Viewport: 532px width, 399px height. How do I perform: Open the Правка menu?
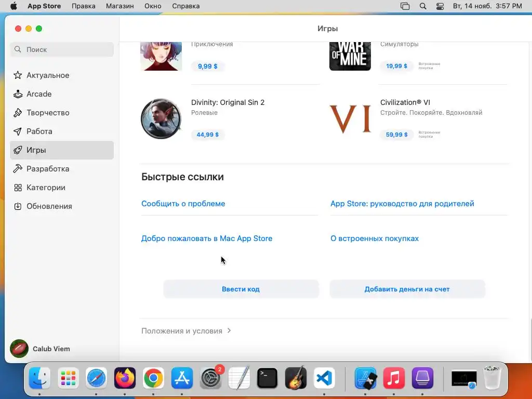pyautogui.click(x=84, y=6)
